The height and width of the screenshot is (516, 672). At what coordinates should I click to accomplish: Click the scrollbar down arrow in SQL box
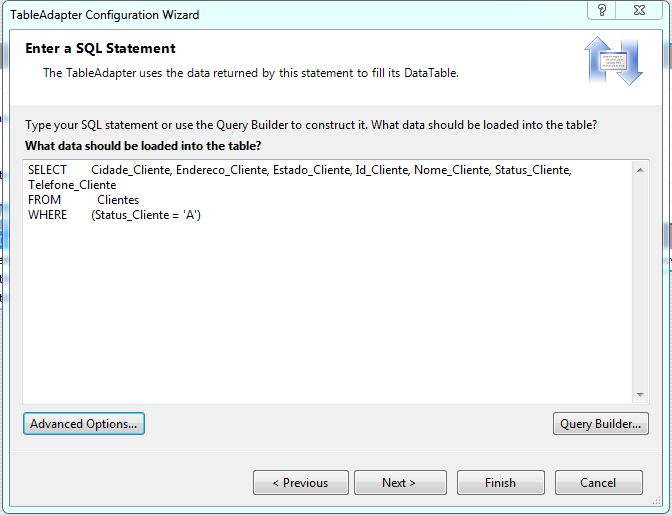641,394
